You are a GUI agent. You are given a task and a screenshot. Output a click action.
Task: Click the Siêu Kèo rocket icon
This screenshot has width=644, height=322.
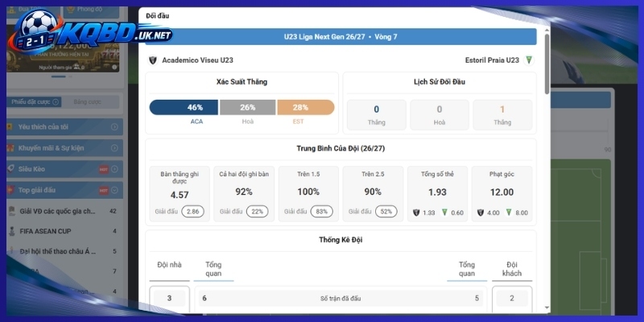coord(11,169)
